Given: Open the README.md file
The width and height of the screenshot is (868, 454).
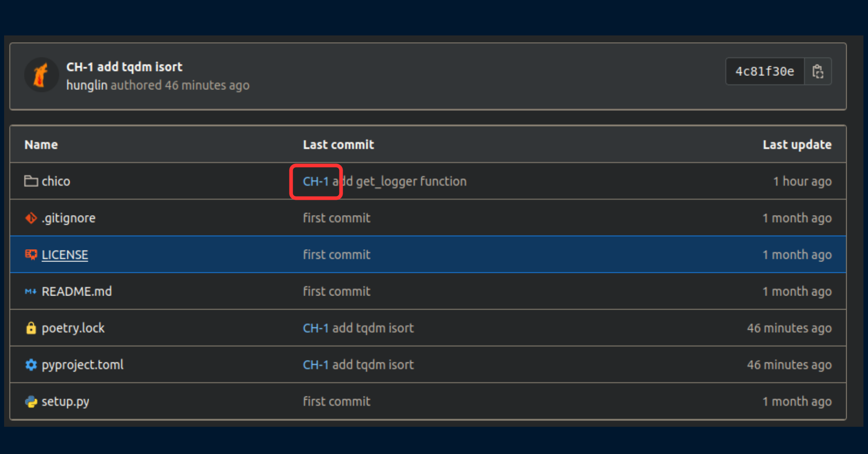Looking at the screenshot, I should (77, 291).
